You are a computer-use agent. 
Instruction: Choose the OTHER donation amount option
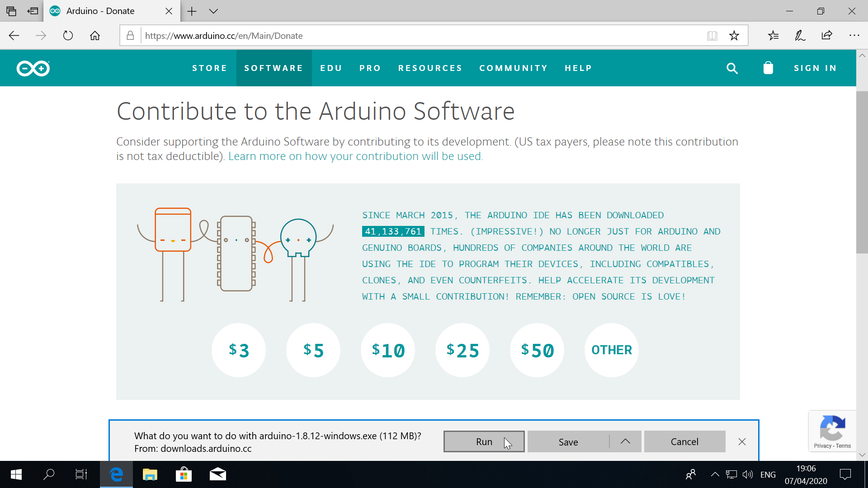612,350
